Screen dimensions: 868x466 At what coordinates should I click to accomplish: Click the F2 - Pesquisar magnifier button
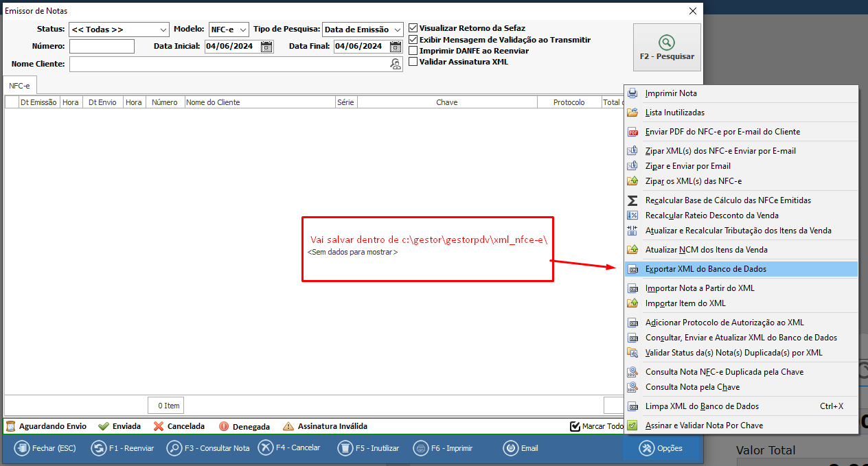[666, 47]
